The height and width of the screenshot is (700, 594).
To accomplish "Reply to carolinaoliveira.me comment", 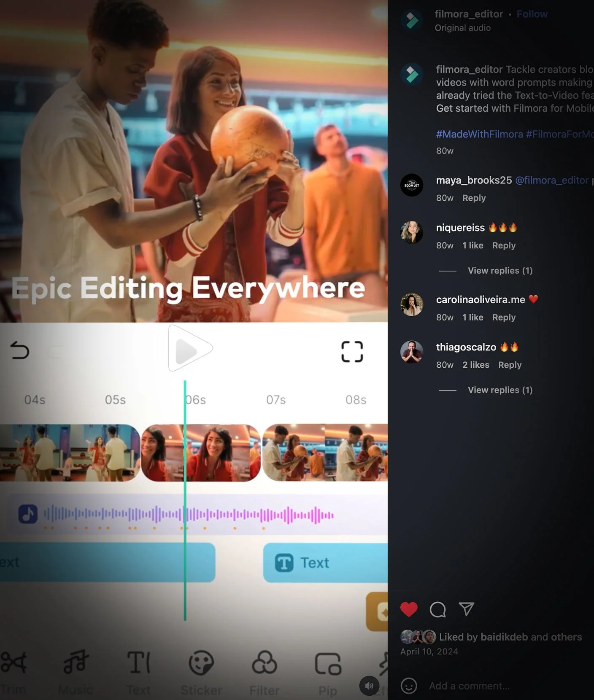I will [504, 317].
